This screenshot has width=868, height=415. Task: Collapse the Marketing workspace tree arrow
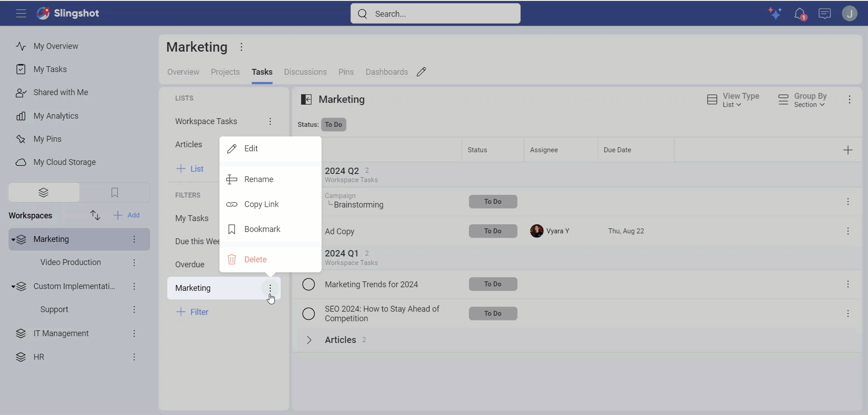13,240
